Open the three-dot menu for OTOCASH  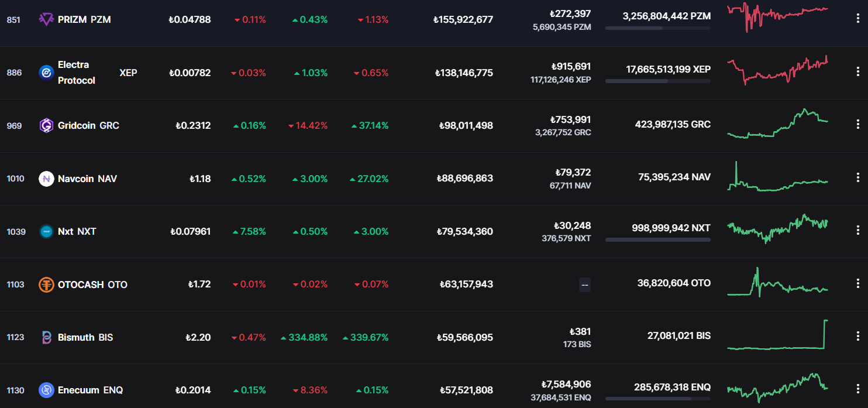point(858,283)
